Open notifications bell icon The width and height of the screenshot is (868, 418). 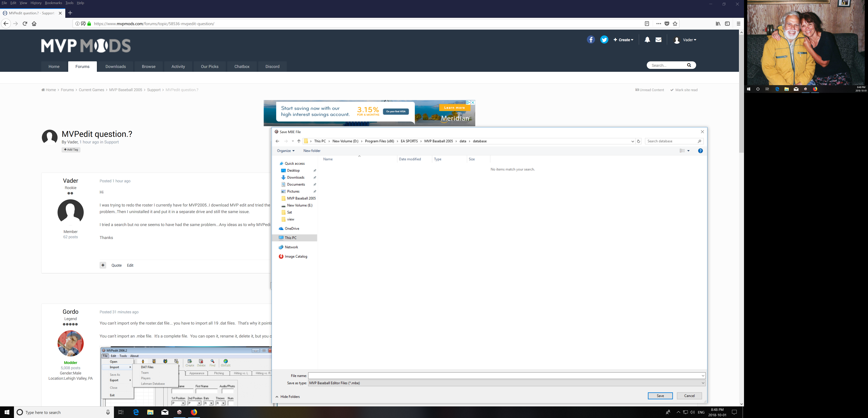647,40
